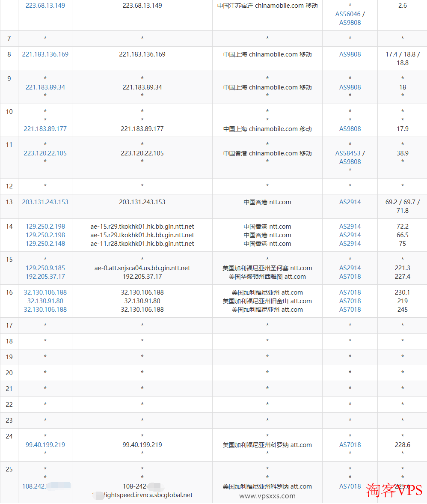Click the AS58453 link
The width and height of the screenshot is (427, 504).
click(348, 153)
